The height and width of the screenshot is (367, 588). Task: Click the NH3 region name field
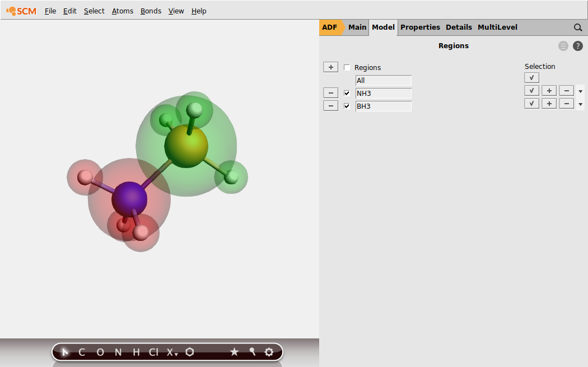coord(383,93)
